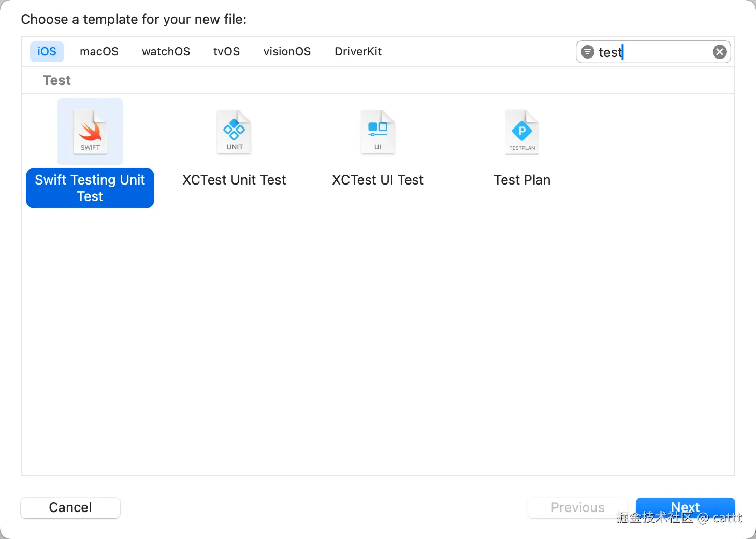Click the Cancel button
Image resolution: width=756 pixels, height=539 pixels.
pos(70,507)
